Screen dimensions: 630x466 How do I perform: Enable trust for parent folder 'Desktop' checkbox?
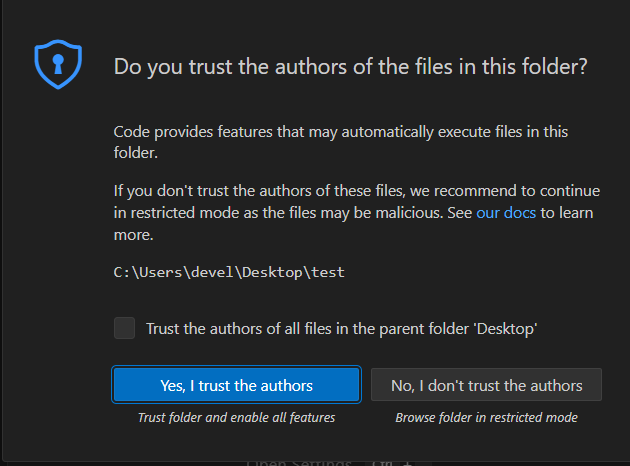pyautogui.click(x=124, y=328)
